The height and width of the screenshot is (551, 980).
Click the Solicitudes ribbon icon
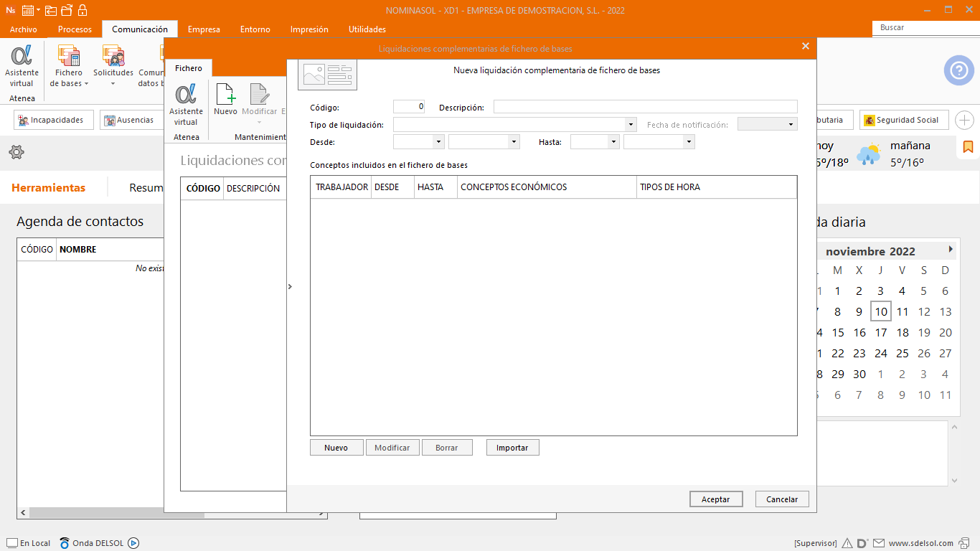(x=113, y=56)
